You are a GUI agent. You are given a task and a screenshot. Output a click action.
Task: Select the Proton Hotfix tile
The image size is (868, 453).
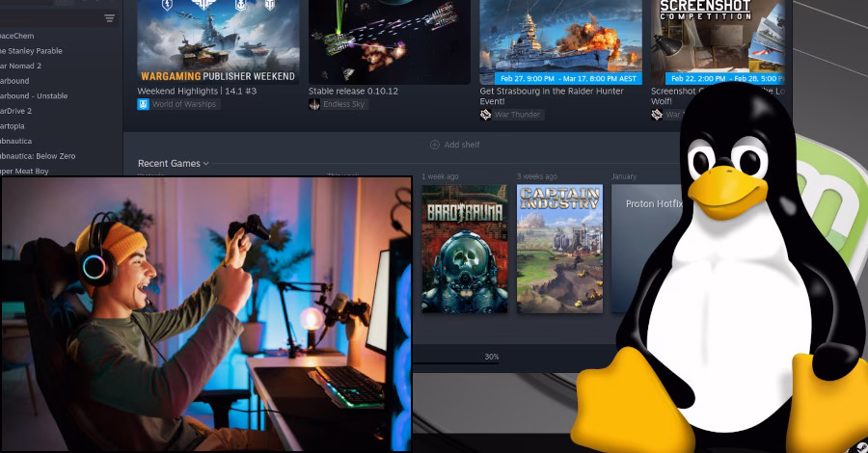[x=648, y=249]
